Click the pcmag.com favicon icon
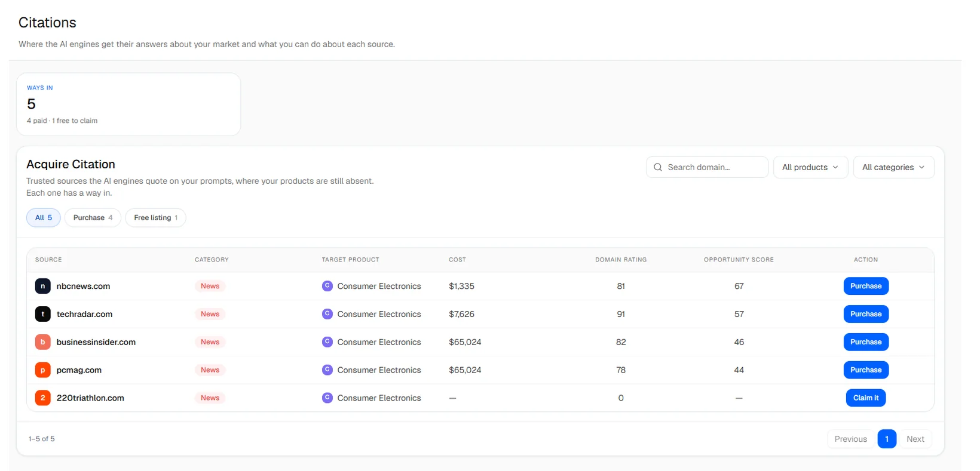Image resolution: width=980 pixels, height=471 pixels. 42,370
